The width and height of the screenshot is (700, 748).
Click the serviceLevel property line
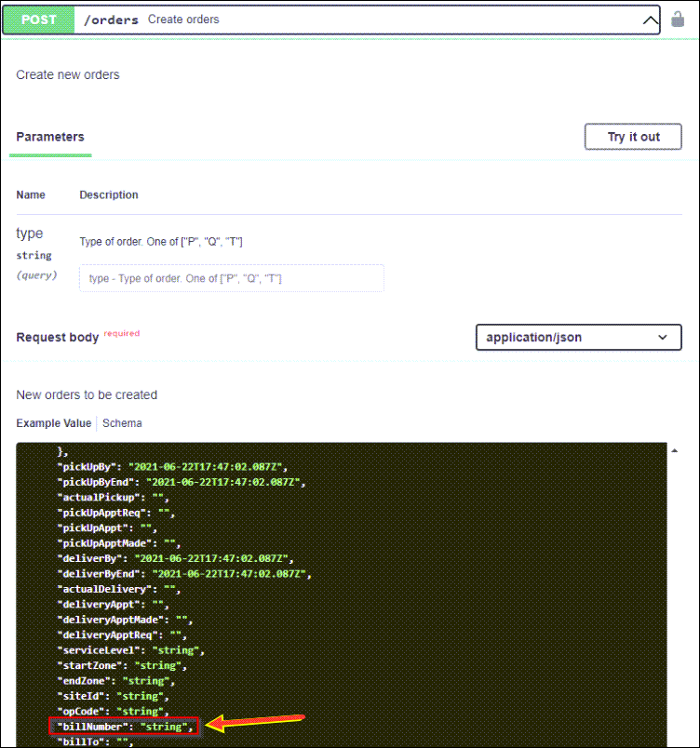coord(131,649)
